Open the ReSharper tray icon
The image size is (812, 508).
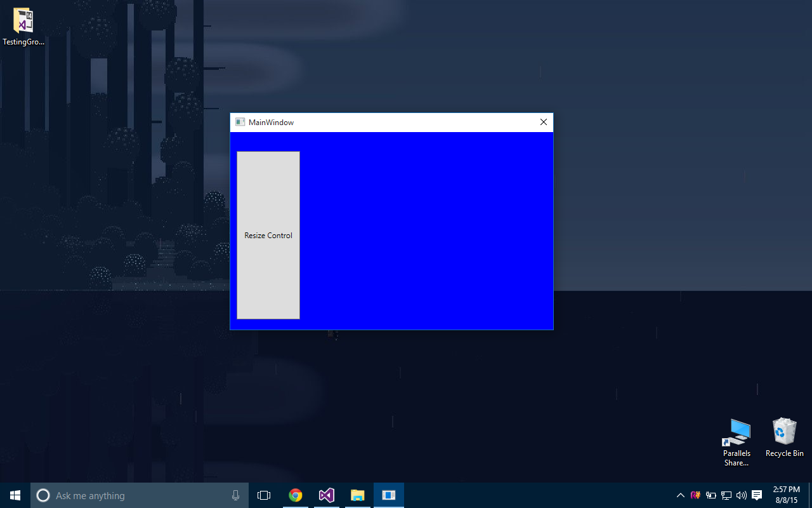click(695, 495)
